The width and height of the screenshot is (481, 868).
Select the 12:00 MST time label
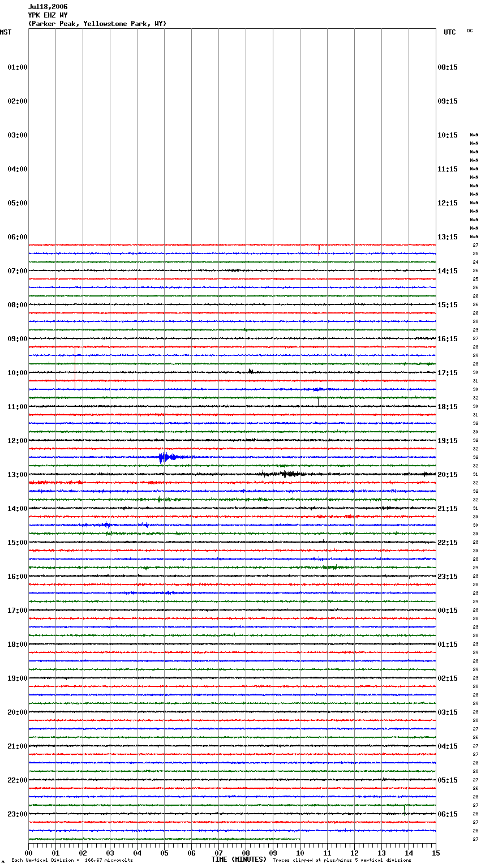tap(18, 441)
